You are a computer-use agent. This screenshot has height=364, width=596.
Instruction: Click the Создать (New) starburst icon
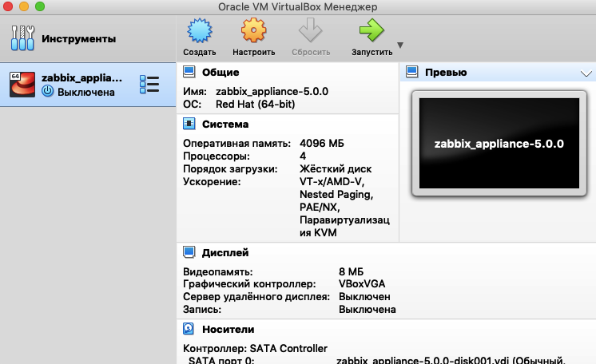[x=200, y=30]
